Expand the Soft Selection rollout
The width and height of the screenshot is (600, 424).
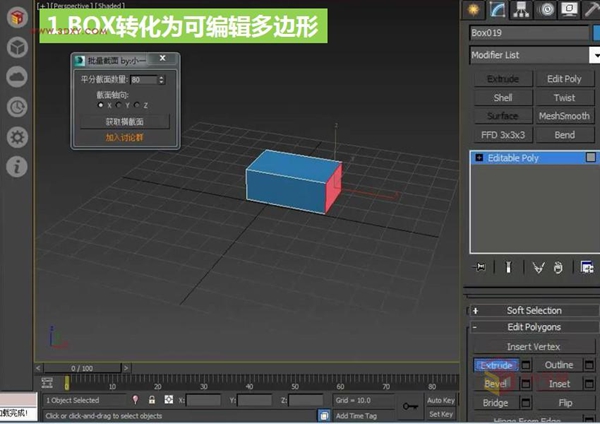[x=534, y=310]
